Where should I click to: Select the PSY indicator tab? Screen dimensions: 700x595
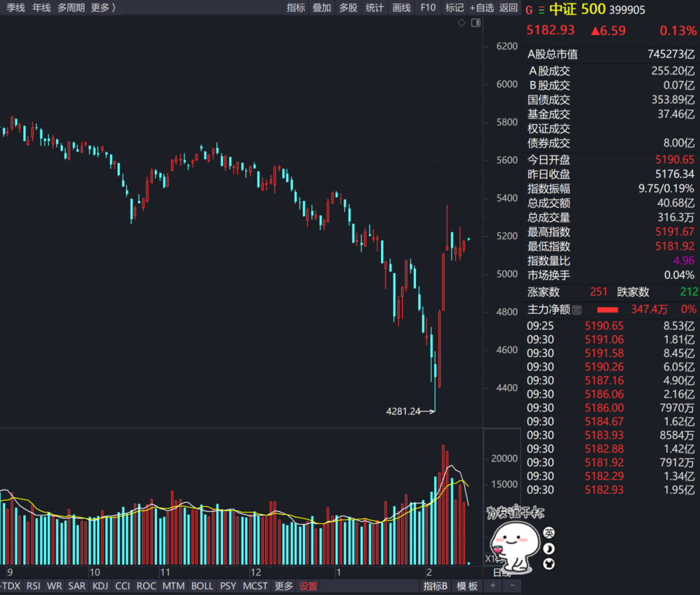point(228,586)
